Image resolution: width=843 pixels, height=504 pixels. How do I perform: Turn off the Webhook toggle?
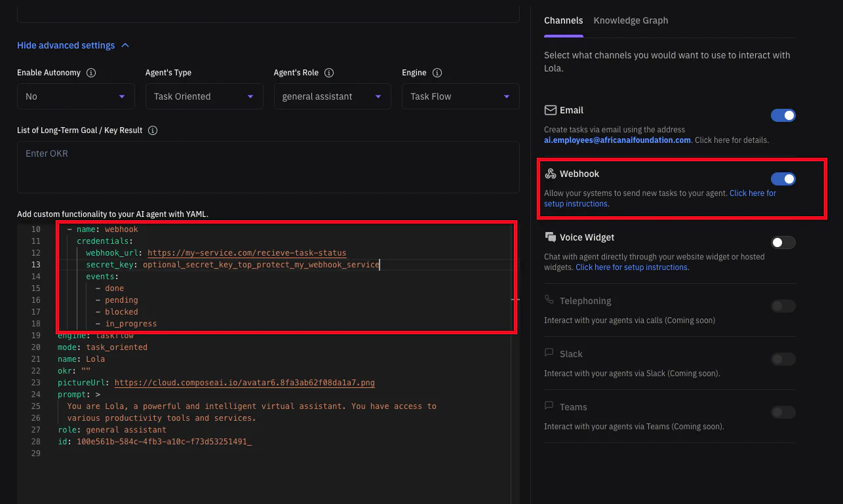[783, 179]
